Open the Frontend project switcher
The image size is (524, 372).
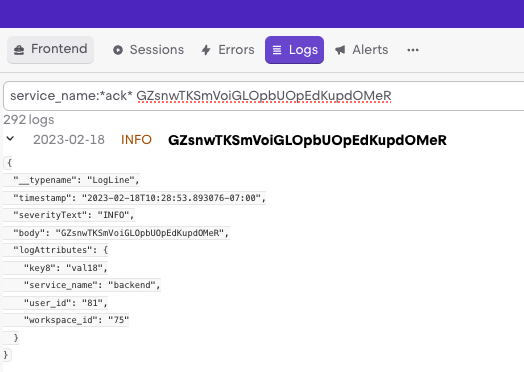tap(50, 49)
